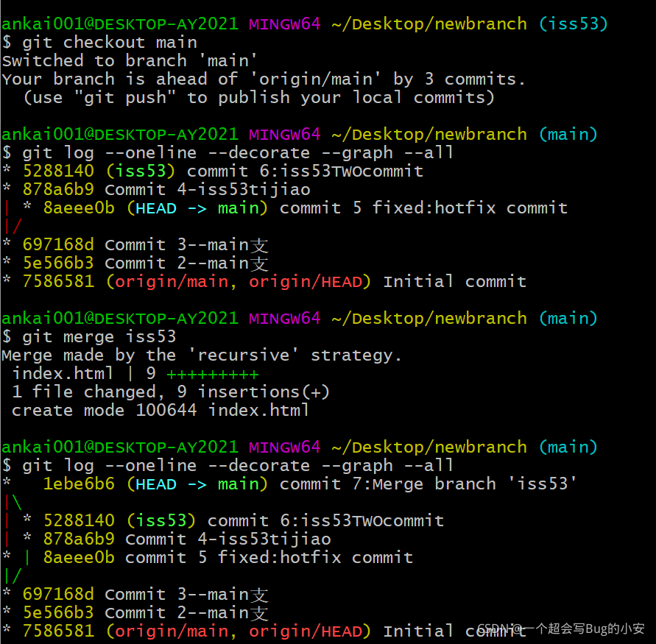Click '(HEAD -> main)' beside hash 1ebe6b6
The height and width of the screenshot is (644, 656).
(x=197, y=484)
